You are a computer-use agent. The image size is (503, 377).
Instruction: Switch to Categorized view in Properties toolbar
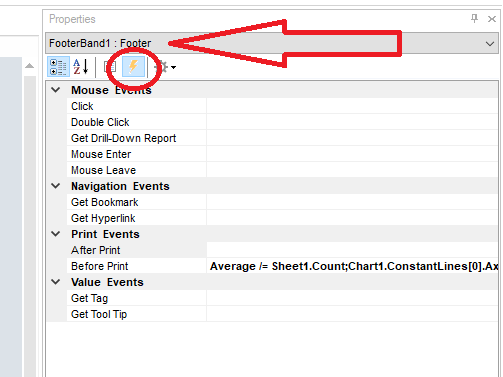[58, 67]
